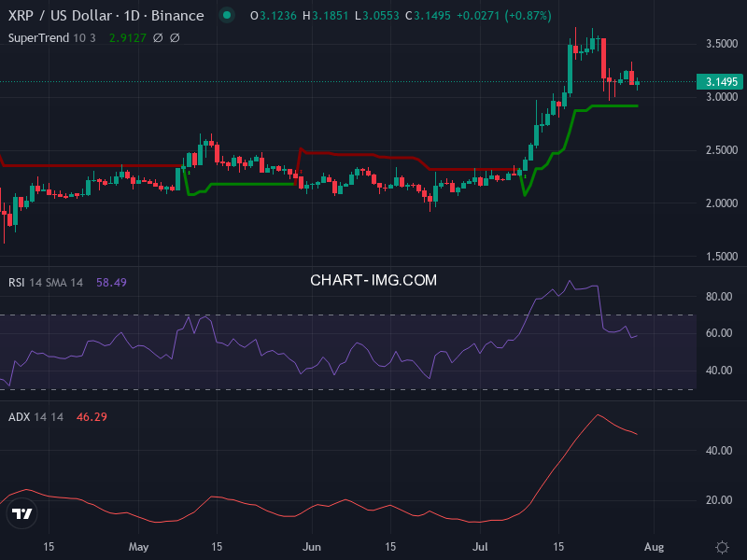747x560 pixels.
Task: Click ADX value 46.29
Action: point(92,417)
